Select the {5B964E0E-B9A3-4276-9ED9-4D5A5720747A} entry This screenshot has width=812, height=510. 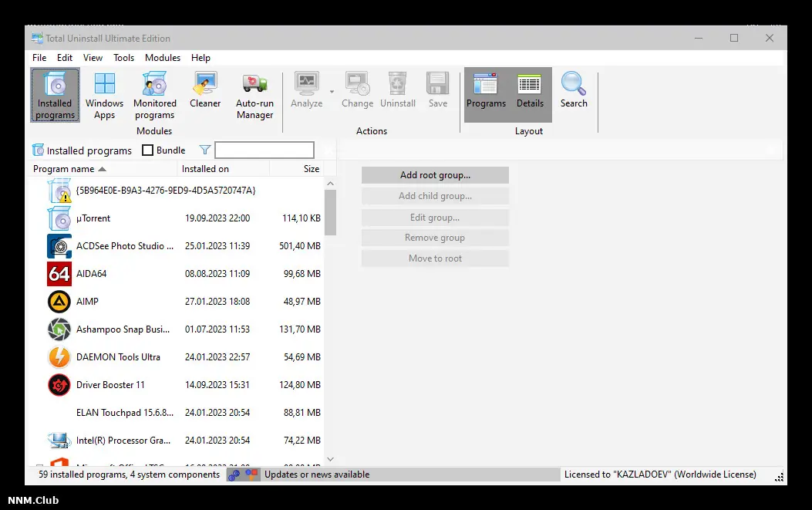(x=166, y=191)
